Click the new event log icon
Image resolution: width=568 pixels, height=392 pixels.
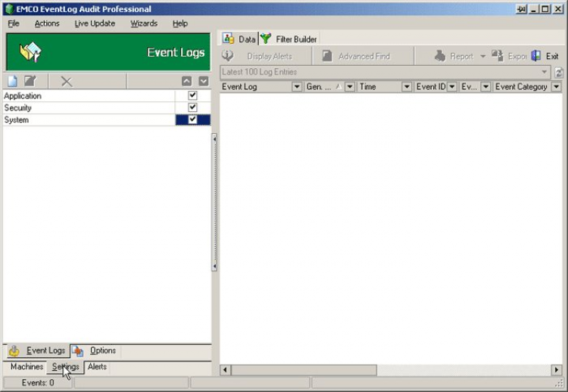12,81
